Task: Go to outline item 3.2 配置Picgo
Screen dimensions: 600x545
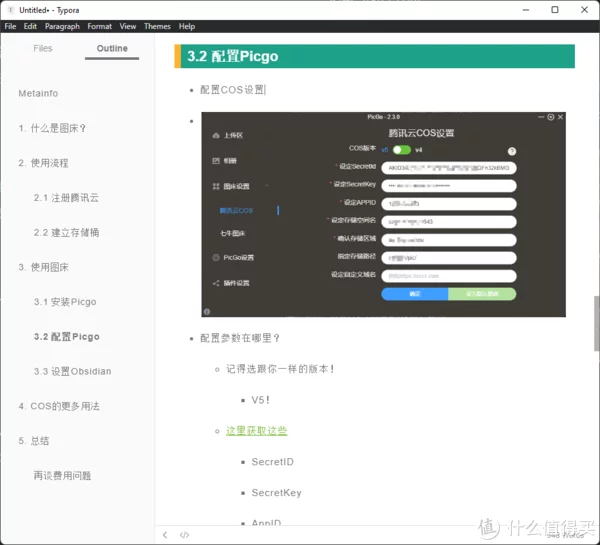Action: coord(67,336)
